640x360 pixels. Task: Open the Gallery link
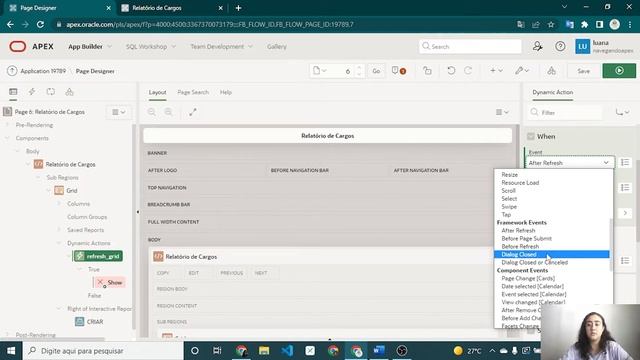pyautogui.click(x=277, y=47)
